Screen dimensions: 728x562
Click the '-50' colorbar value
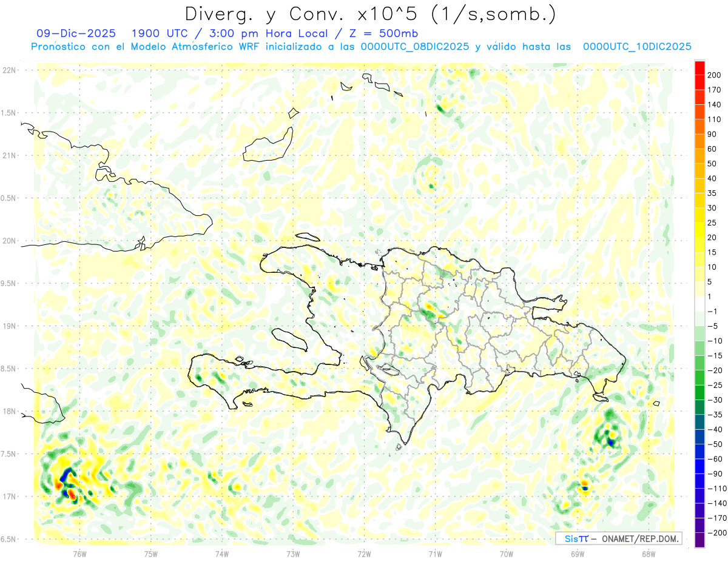click(x=715, y=444)
